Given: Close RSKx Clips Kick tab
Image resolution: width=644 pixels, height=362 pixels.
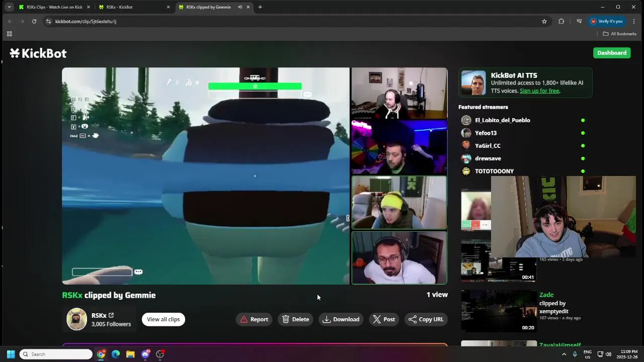Looking at the screenshot, I should pos(89,7).
